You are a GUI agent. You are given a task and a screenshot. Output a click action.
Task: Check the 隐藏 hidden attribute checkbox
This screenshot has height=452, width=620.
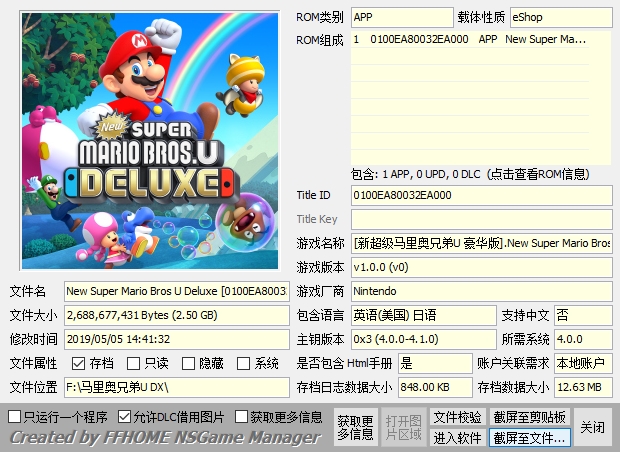(189, 363)
